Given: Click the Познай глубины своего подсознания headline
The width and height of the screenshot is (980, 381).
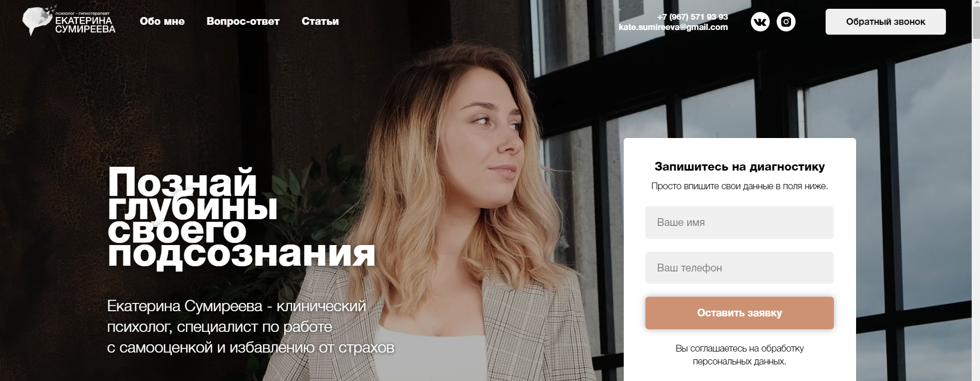Looking at the screenshot, I should tap(241, 217).
